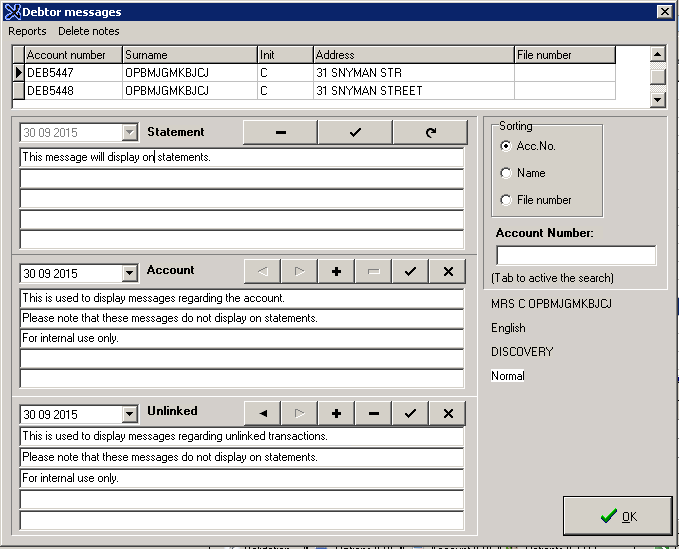Click the delete minus button in Account navigator
The height and width of the screenshot is (549, 679).
click(x=373, y=271)
